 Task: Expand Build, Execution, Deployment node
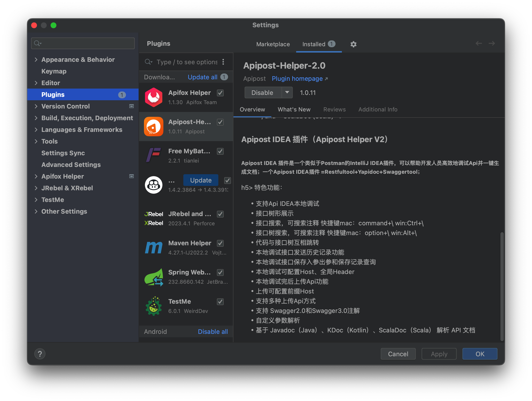[x=36, y=118]
